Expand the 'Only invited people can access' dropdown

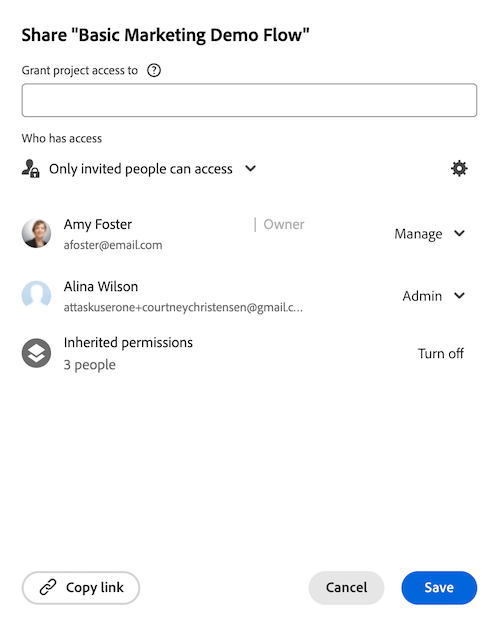(152, 169)
